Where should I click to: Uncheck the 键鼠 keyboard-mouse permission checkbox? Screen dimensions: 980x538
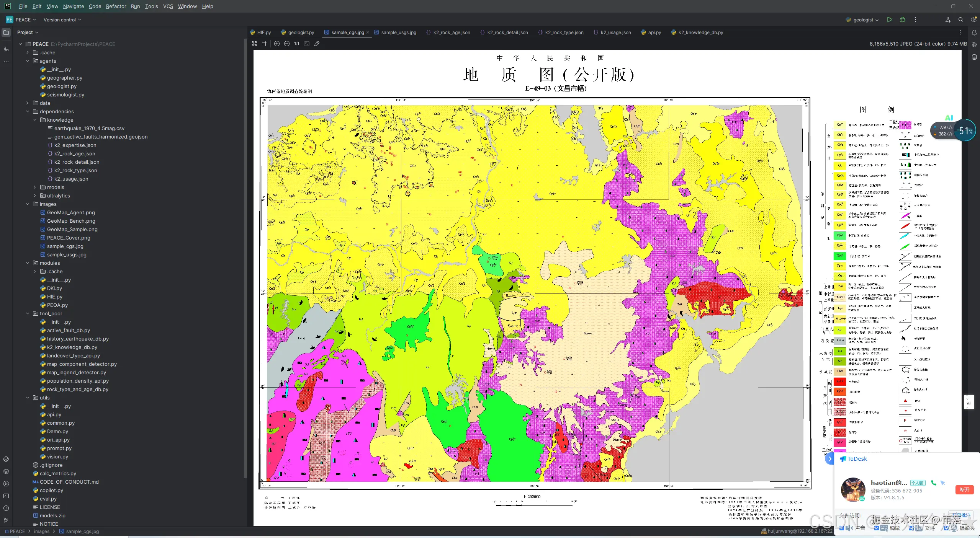click(877, 528)
